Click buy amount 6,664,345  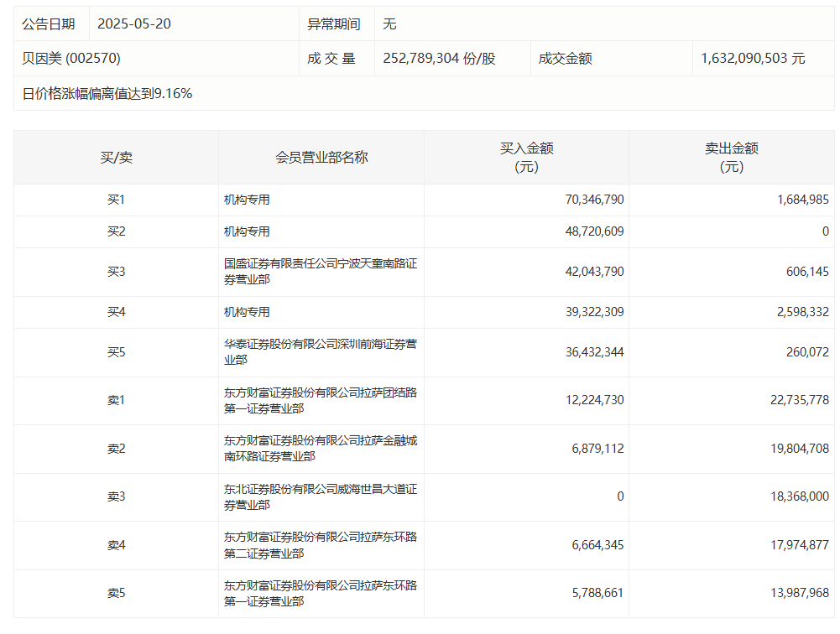(x=597, y=545)
